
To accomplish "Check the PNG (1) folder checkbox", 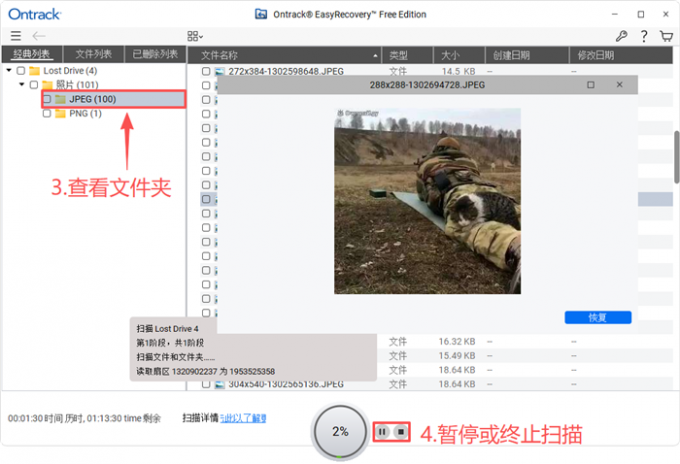I will [x=47, y=114].
